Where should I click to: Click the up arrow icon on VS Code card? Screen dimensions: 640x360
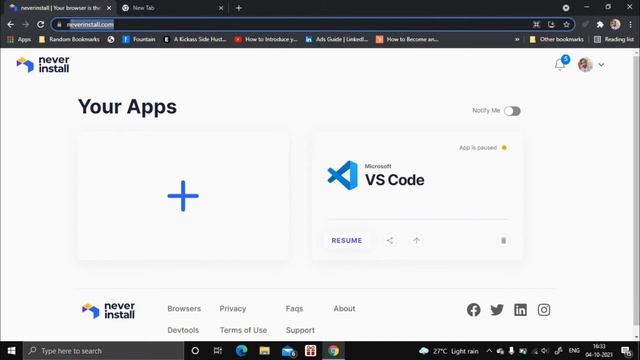click(416, 240)
